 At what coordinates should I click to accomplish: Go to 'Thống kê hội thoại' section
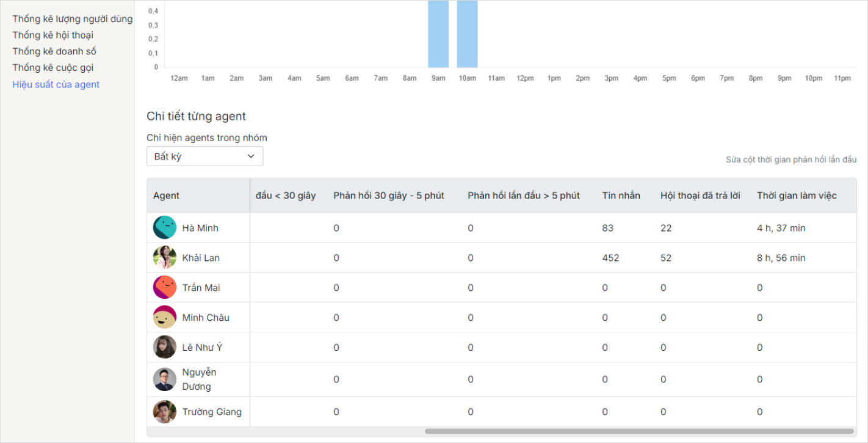[x=53, y=35]
